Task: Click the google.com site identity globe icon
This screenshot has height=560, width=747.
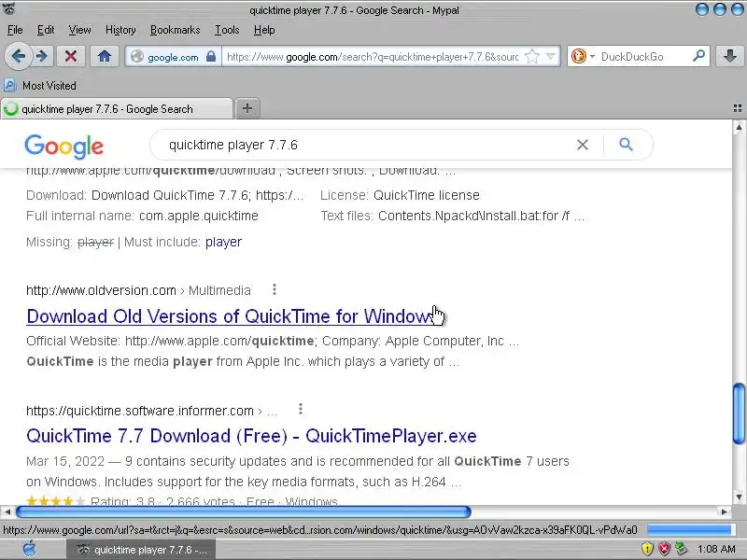Action: [137, 56]
